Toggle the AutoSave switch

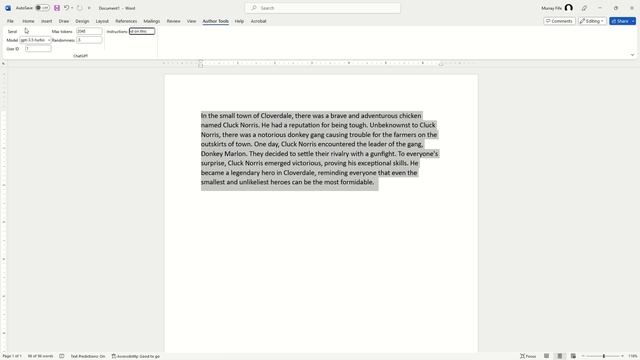(42, 8)
